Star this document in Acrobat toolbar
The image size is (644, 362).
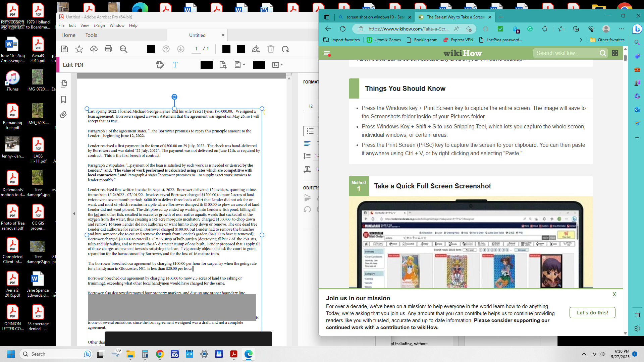(x=79, y=49)
